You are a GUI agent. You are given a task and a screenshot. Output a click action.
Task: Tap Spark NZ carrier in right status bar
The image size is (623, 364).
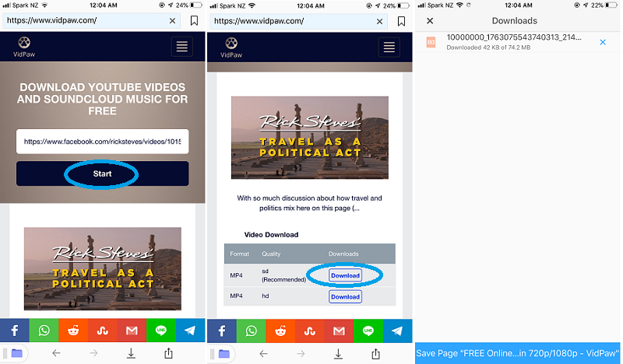[441, 5]
